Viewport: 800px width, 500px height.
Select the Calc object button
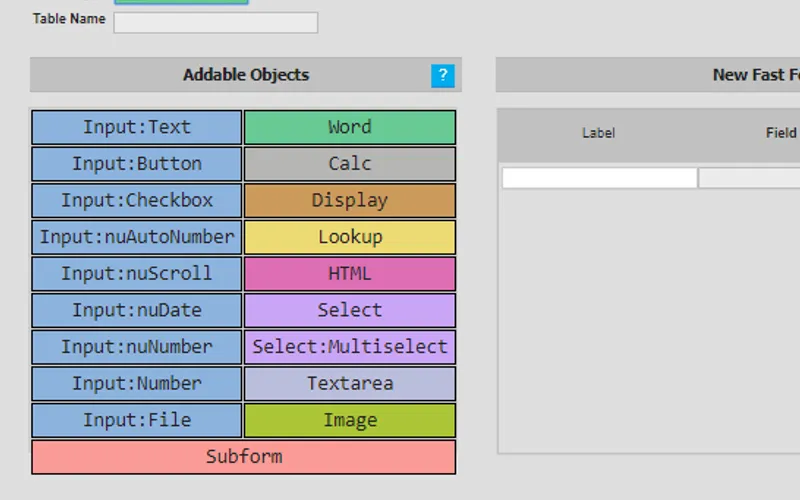[350, 164]
